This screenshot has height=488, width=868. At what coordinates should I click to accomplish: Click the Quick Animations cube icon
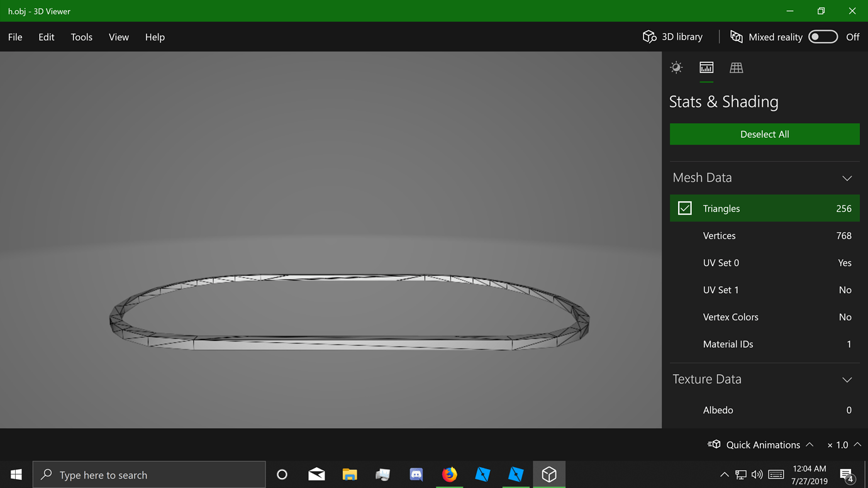tap(715, 444)
